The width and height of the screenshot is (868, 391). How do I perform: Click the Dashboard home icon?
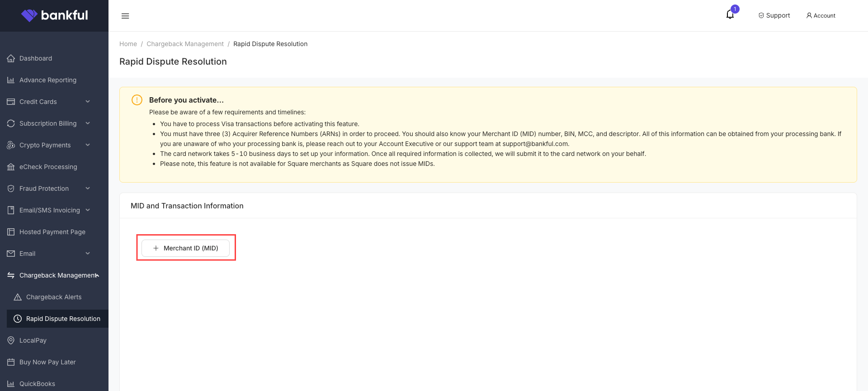click(x=11, y=58)
